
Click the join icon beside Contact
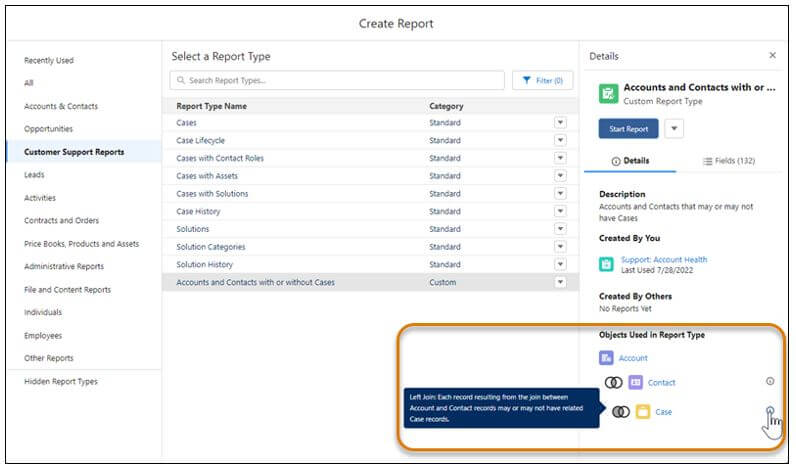613,382
